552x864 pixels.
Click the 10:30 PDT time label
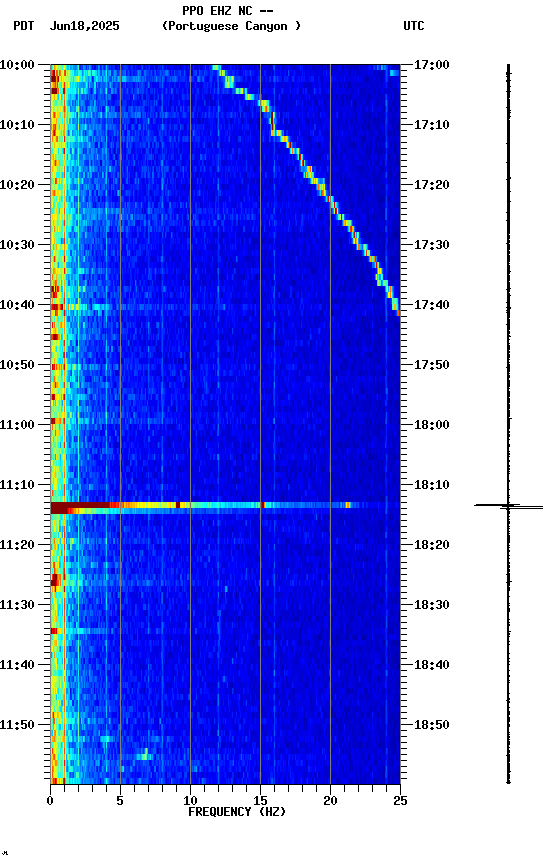pos(17,245)
